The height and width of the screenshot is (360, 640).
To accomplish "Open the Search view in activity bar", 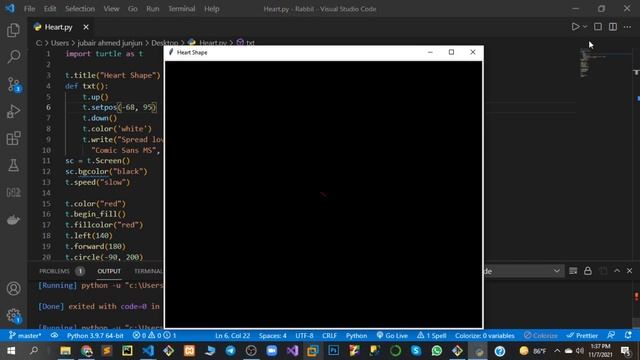I will click(x=13, y=57).
